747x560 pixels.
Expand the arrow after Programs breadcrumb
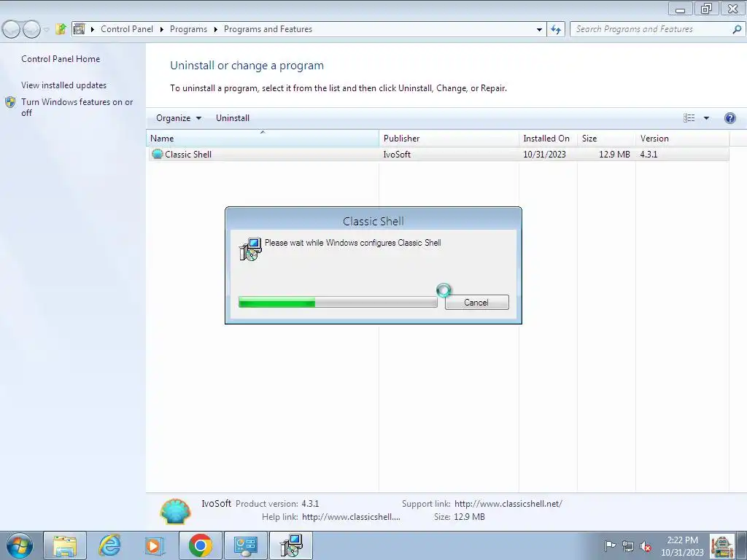coord(215,29)
